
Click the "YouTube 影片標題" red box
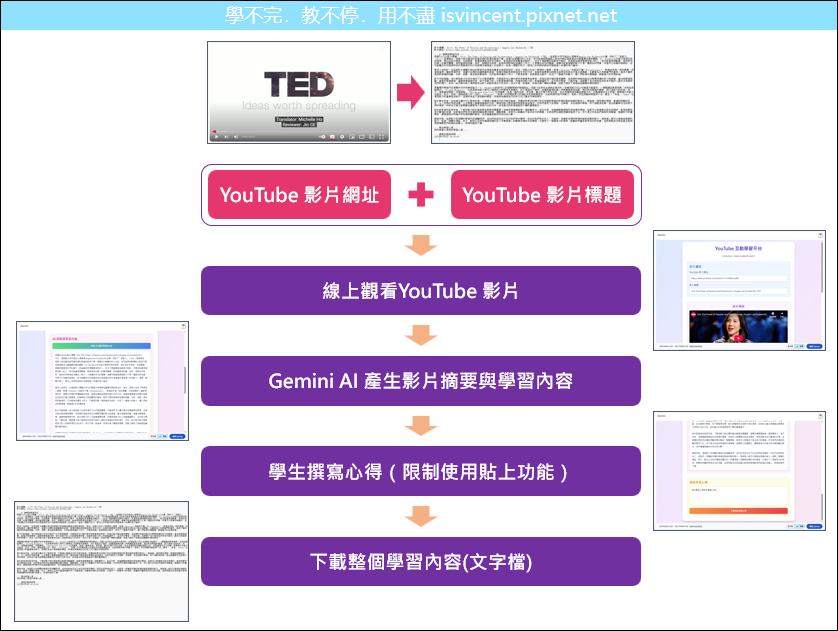pyautogui.click(x=542, y=194)
